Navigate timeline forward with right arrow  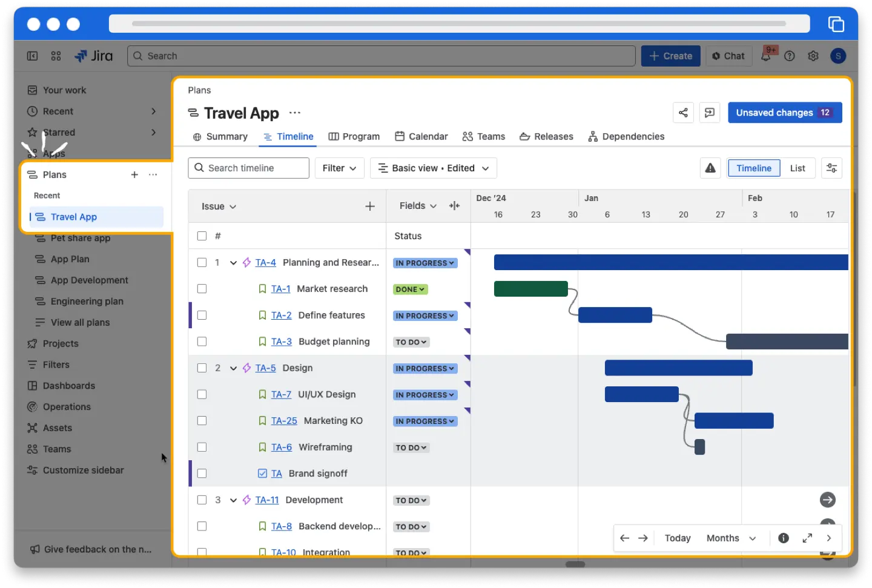pyautogui.click(x=643, y=538)
